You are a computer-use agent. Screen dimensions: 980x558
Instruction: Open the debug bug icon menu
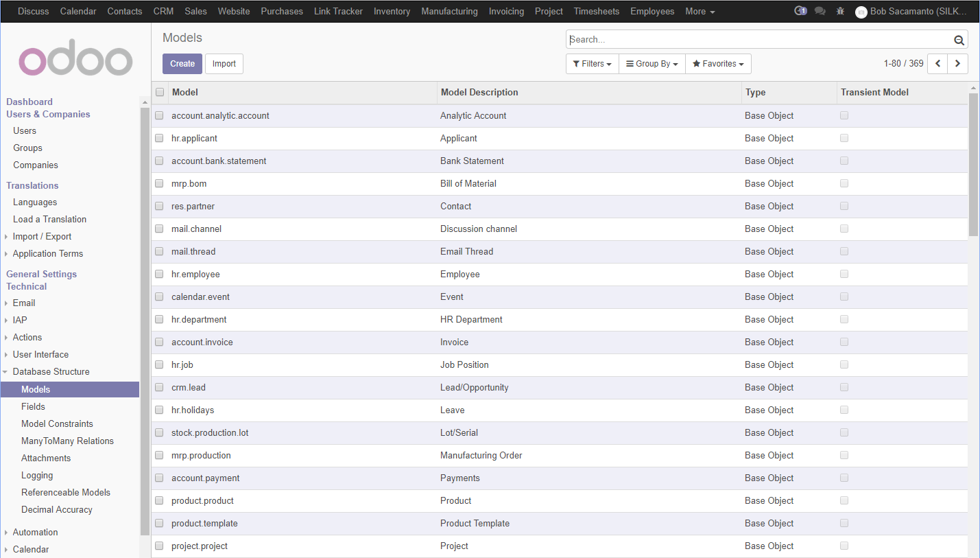(x=840, y=11)
